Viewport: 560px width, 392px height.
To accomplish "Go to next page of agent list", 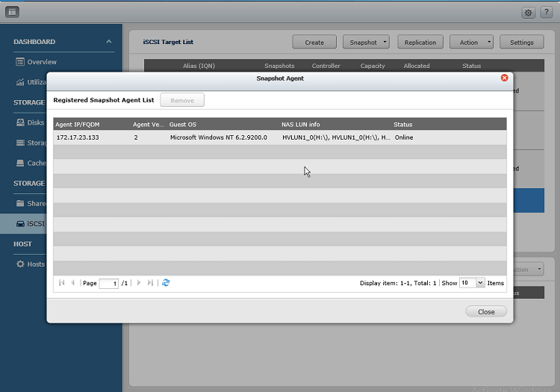I will (139, 283).
